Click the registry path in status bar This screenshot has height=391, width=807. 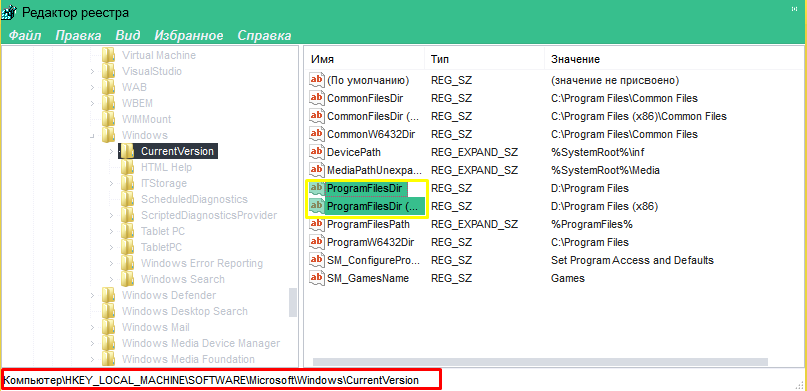[x=212, y=381]
